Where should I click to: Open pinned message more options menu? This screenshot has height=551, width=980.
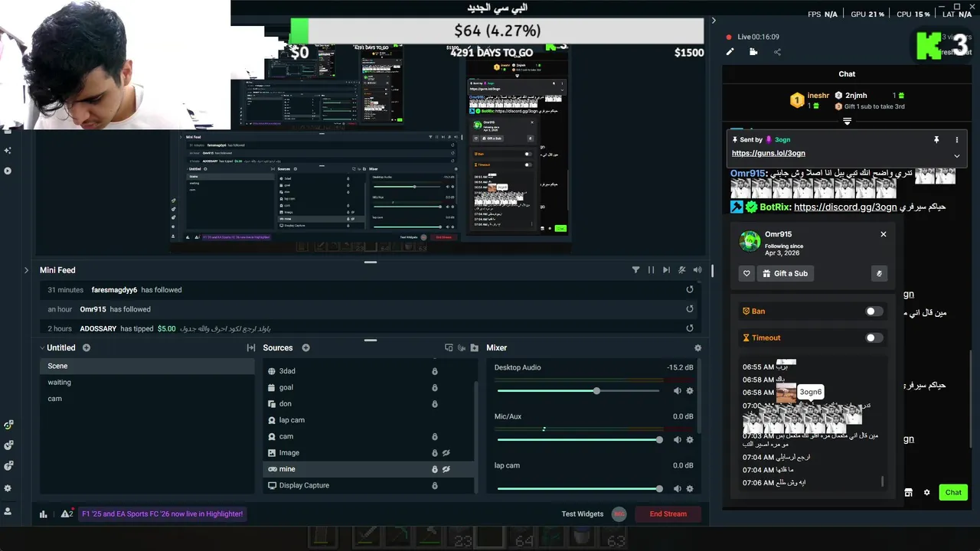tap(956, 140)
